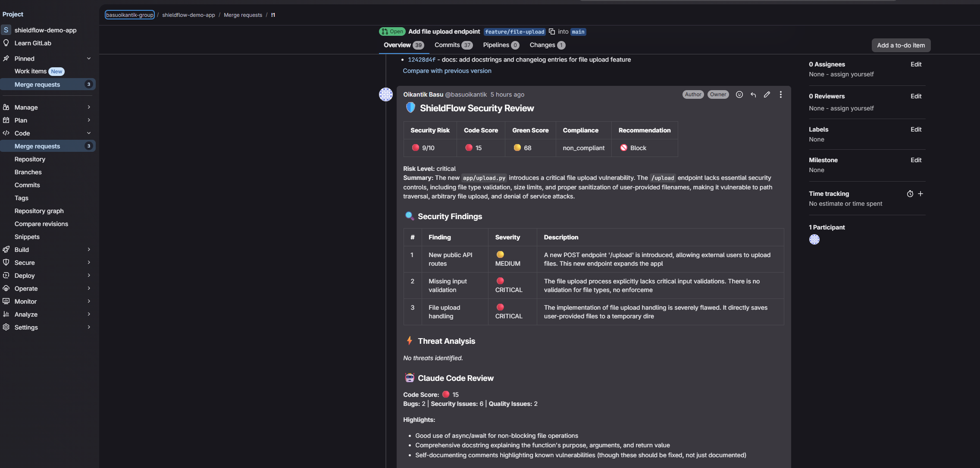Open the comment's more actions kebab menu

[x=780, y=94]
